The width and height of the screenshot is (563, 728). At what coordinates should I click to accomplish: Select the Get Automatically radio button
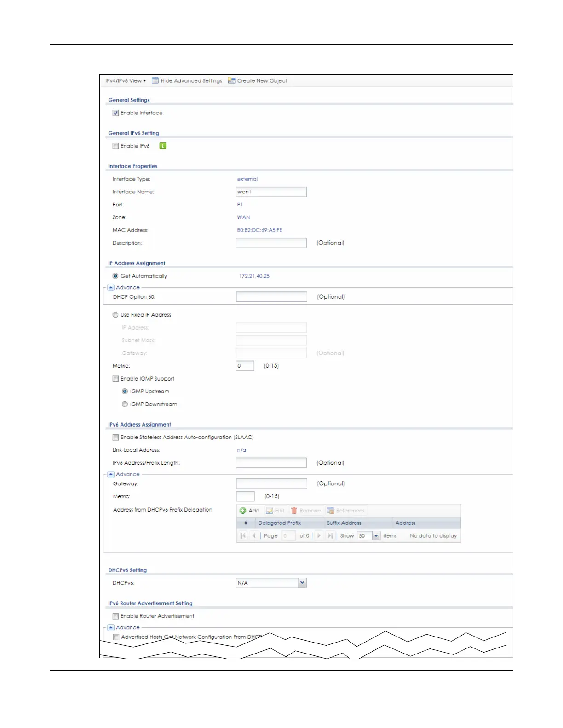(115, 276)
